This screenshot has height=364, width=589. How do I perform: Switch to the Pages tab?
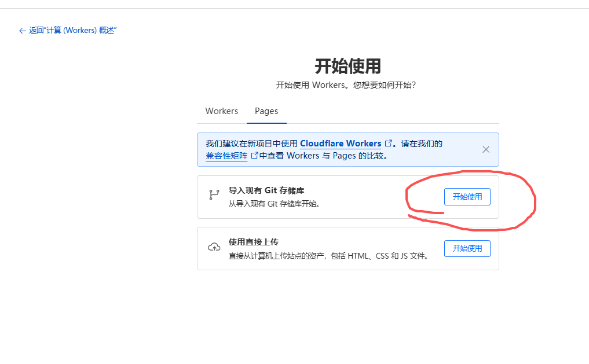coord(266,111)
